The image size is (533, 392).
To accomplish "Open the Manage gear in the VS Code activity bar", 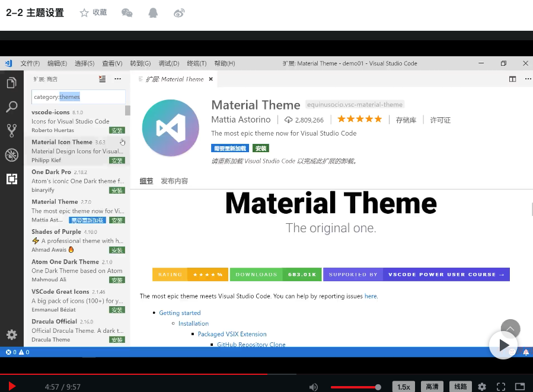I will click(x=11, y=335).
